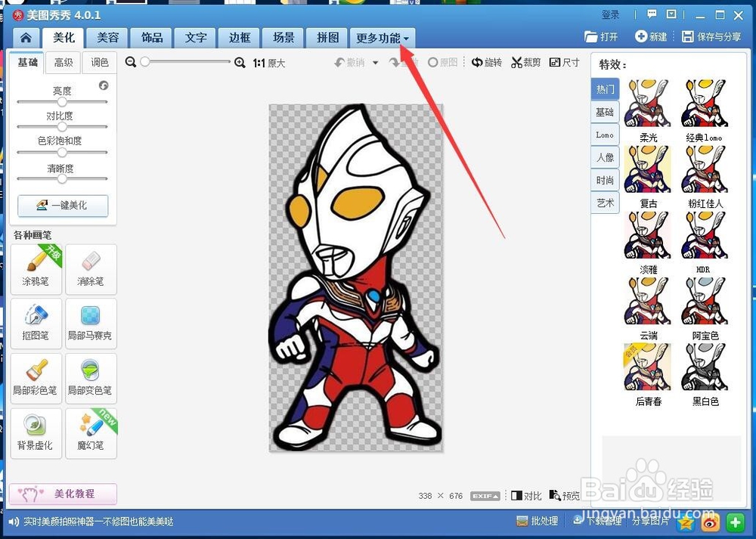Open 美化教程 beautify tutorial

[63, 494]
